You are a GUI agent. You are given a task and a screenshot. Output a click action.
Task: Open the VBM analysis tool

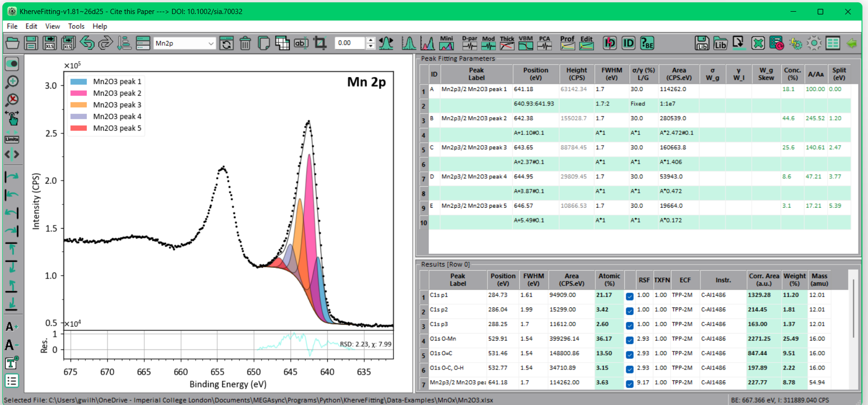tap(526, 43)
